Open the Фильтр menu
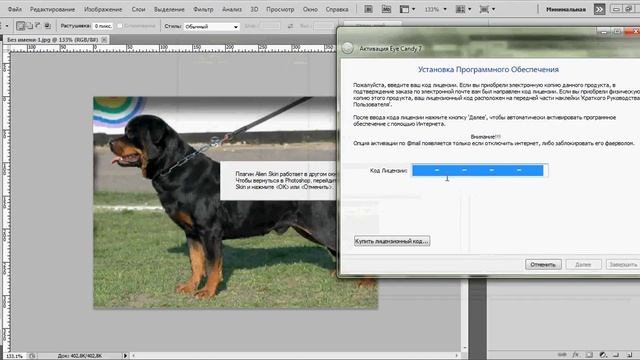This screenshot has height=360, width=640. [203, 9]
